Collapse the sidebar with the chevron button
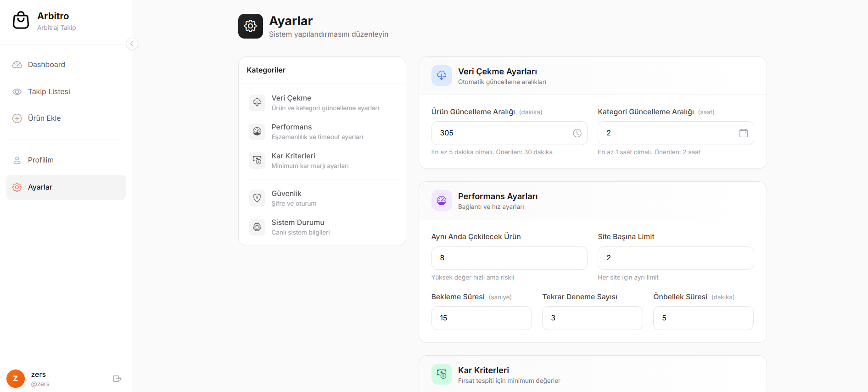Viewport: 868px width, 392px height. (132, 44)
